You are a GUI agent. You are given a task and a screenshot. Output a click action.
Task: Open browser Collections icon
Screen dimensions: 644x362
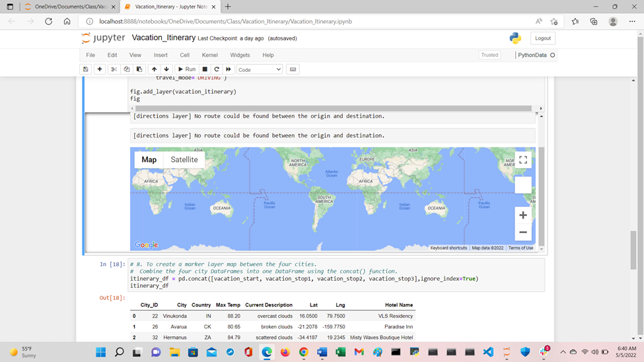click(594, 21)
